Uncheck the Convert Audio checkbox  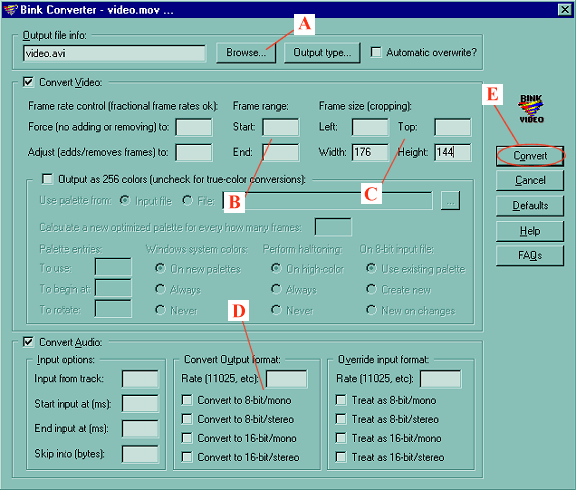28,342
